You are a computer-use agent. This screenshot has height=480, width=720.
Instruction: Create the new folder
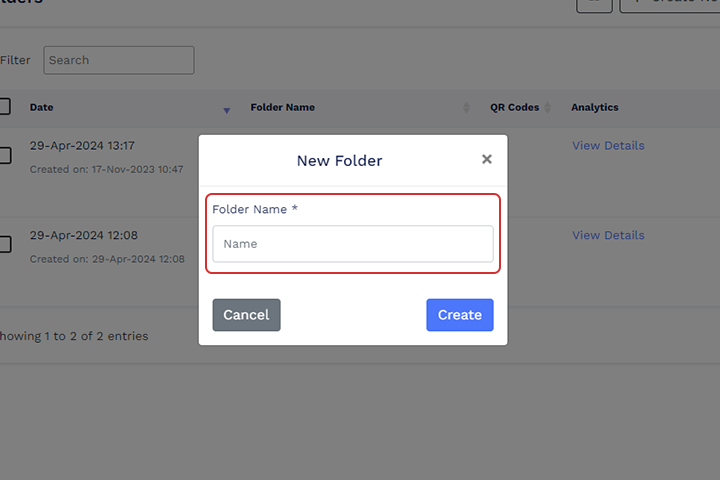click(460, 315)
